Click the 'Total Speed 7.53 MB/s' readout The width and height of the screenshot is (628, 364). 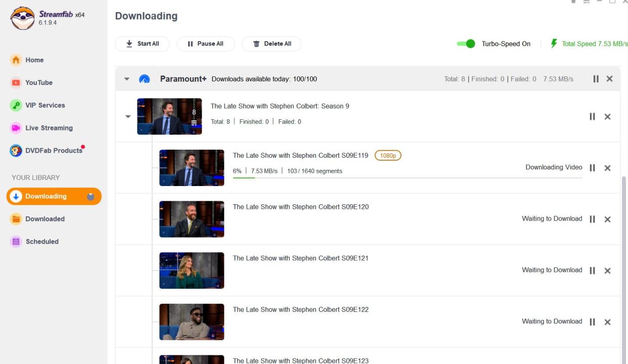click(x=595, y=44)
